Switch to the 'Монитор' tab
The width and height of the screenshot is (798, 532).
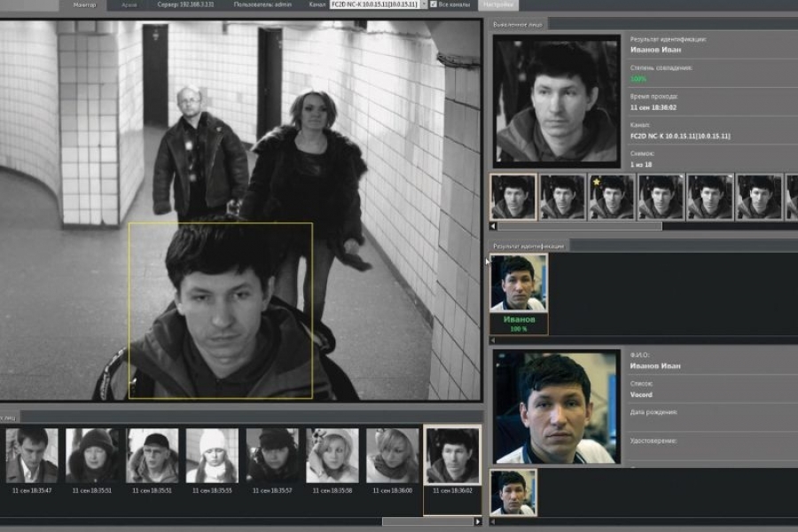[85, 4]
